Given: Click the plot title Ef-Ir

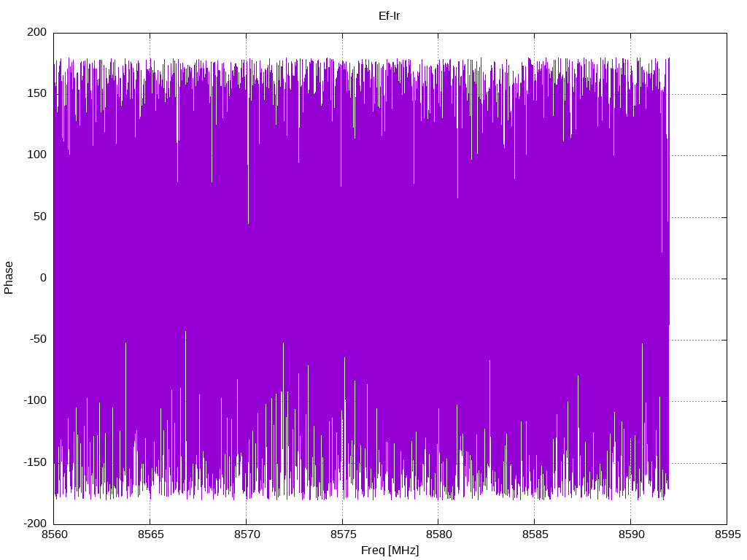Looking at the screenshot, I should [390, 16].
